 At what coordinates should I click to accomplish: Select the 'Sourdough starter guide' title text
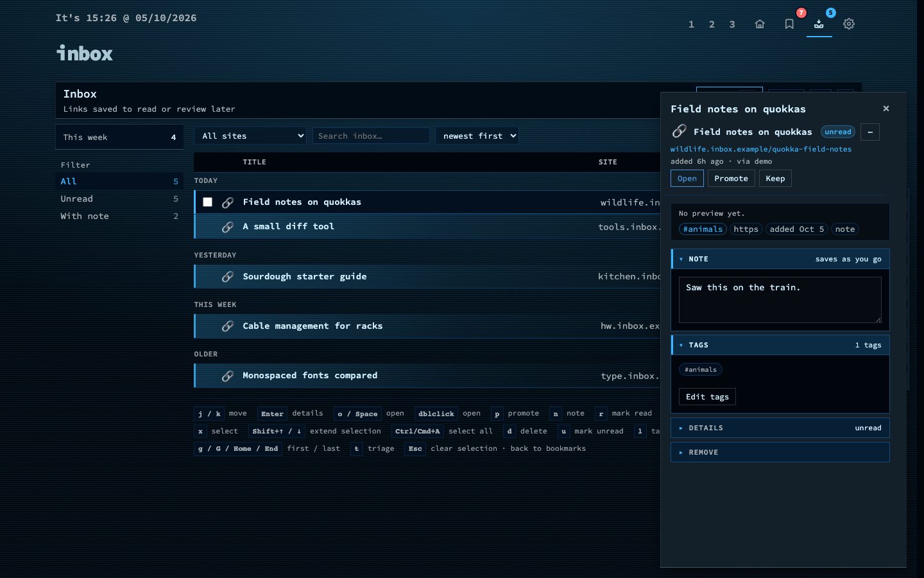[x=305, y=277]
